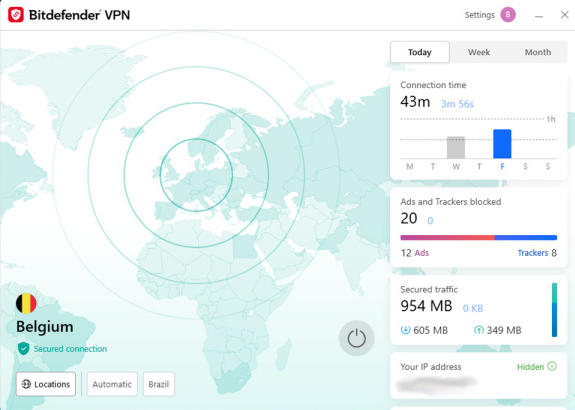Switch to the Month tab
Image resolution: width=575 pixels, height=410 pixels.
[x=538, y=52]
